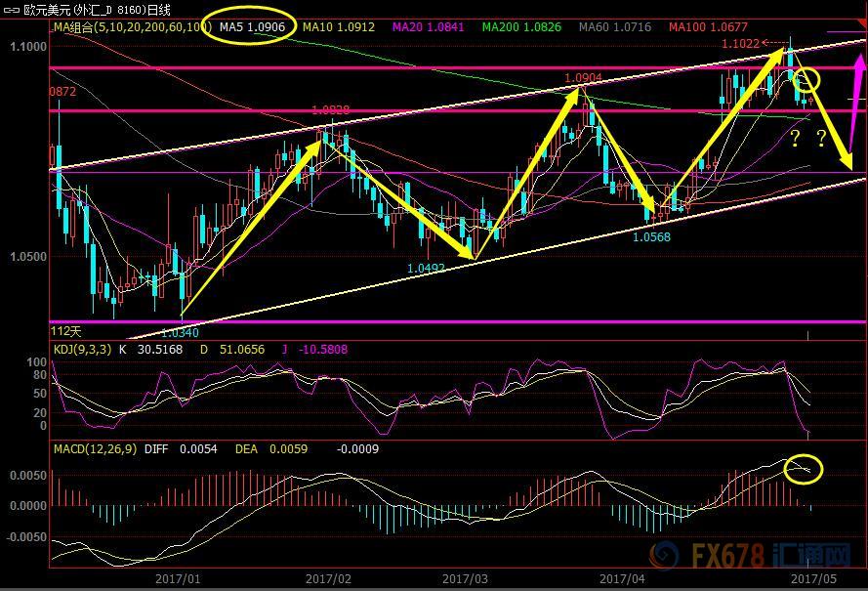Click the 2017/01 date on time axis
The image size is (868, 591).
[x=178, y=579]
